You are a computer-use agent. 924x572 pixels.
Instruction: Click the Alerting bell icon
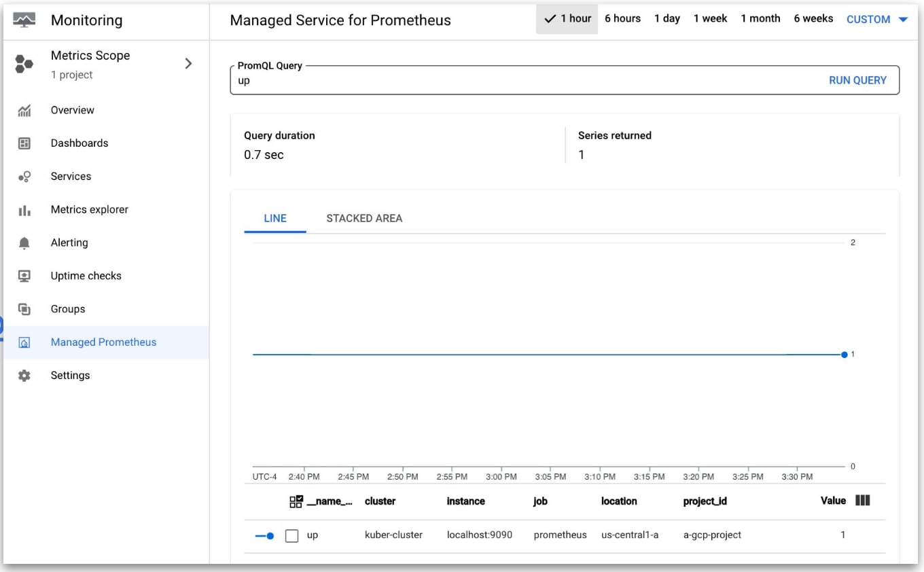click(x=24, y=243)
